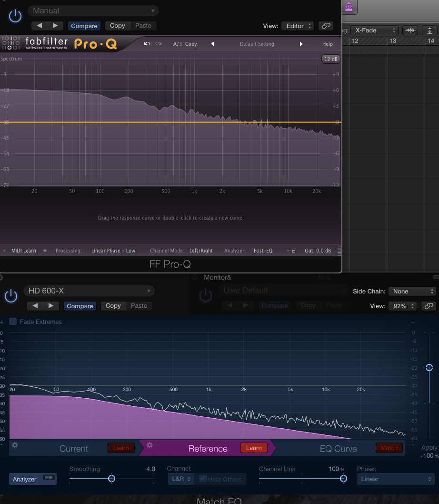This screenshot has width=439, height=504.
Task: Go to previous preset in Match EQ header
Action: [x=35, y=306]
